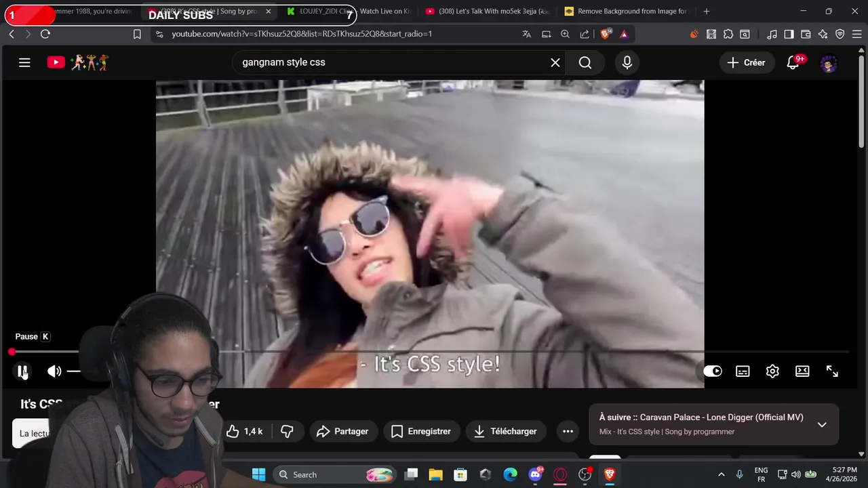Image resolution: width=868 pixels, height=488 pixels.
Task: Start voice search with the microphone
Action: click(x=627, y=62)
